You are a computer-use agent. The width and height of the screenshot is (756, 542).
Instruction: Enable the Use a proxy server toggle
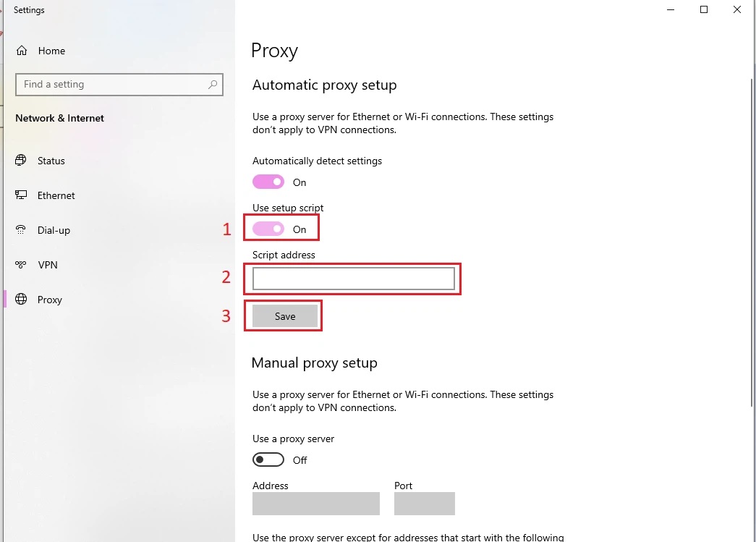pos(268,460)
